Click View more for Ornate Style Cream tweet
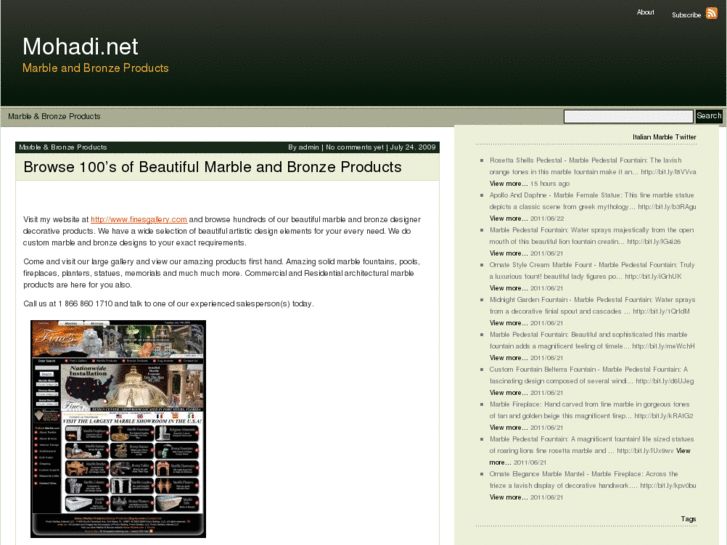Viewport: 727px width, 545px height. (x=509, y=288)
